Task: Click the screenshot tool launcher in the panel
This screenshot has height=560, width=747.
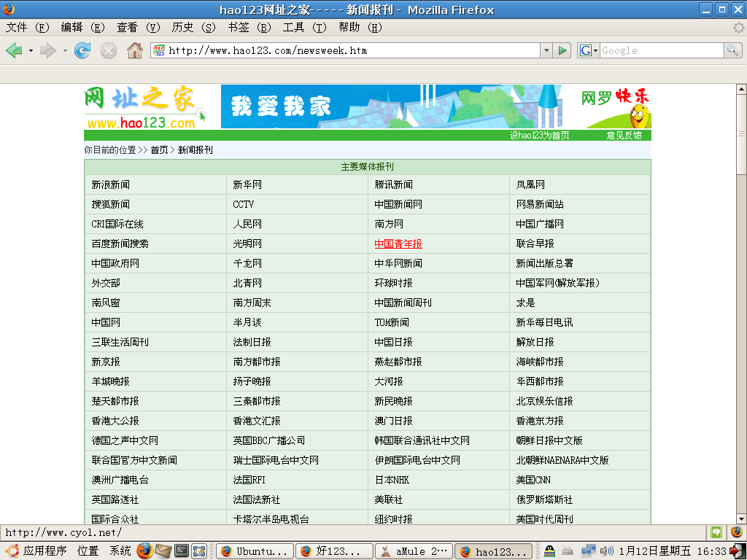Action: 199,551
